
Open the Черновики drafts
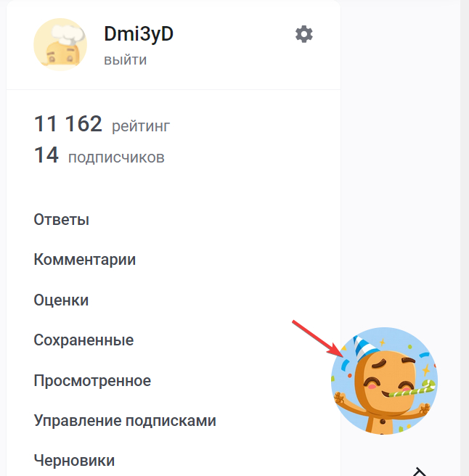pos(74,461)
